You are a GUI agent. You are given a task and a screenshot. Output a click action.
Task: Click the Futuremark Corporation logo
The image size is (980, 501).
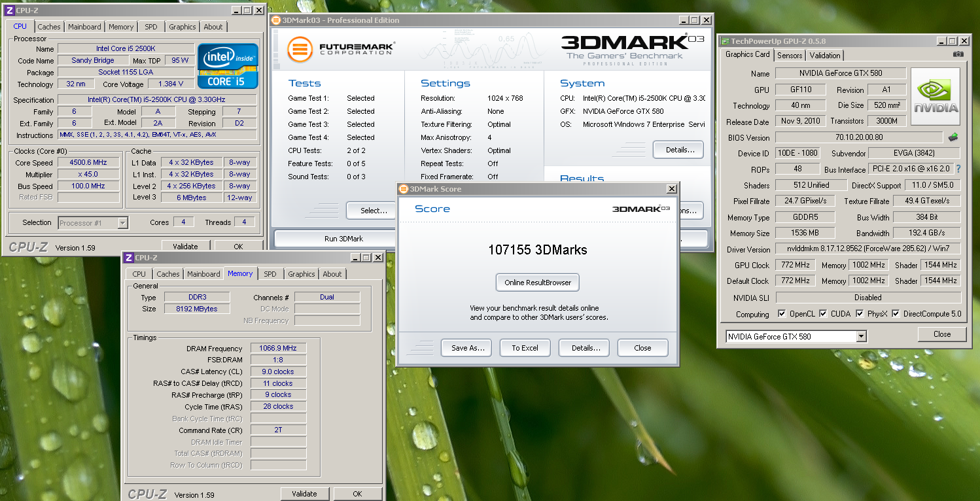[341, 50]
